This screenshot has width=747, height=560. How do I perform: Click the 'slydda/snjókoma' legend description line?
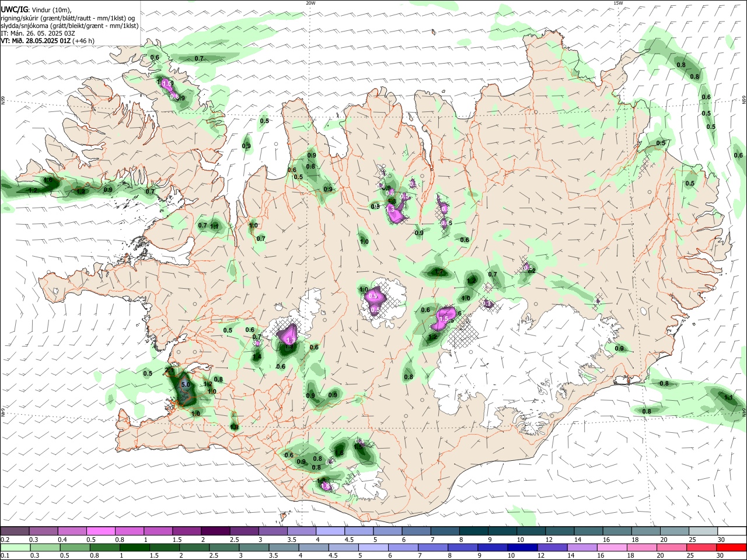(x=69, y=26)
